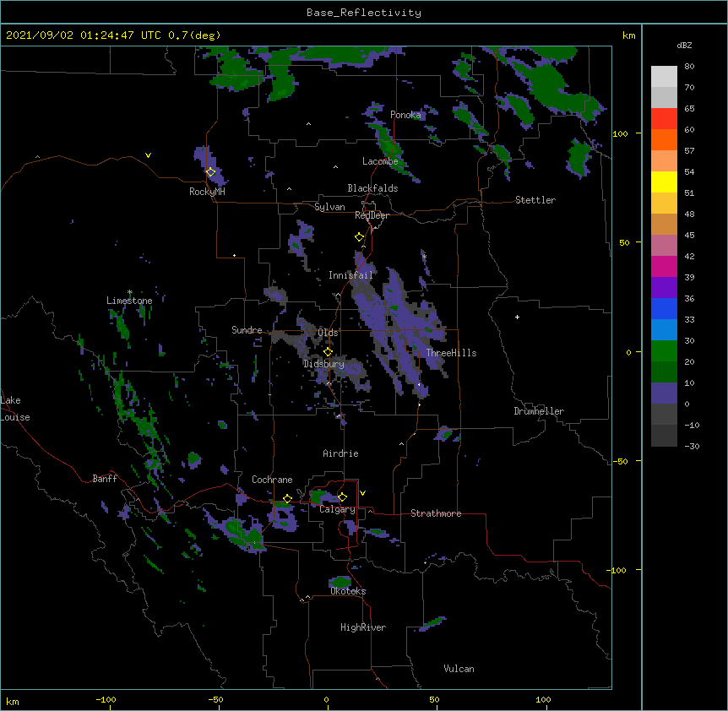Click the yellow diamond marker below RedDeer

click(x=360, y=237)
